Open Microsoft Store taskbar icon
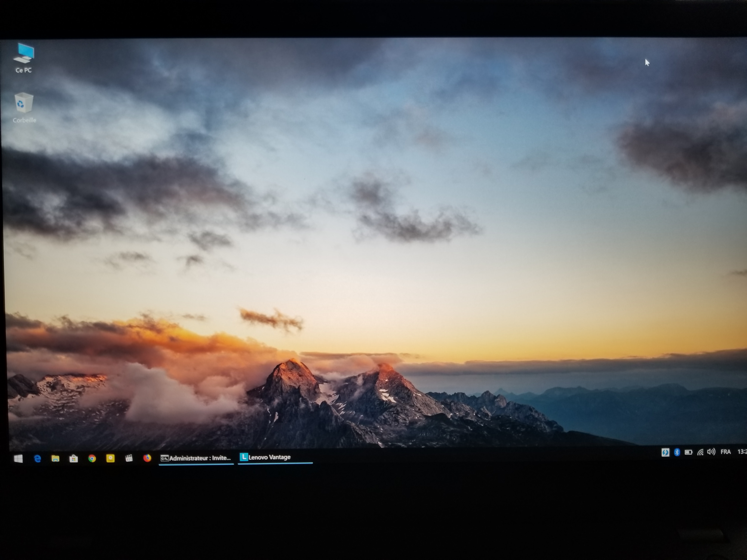Viewport: 747px width, 560px height. [74, 458]
